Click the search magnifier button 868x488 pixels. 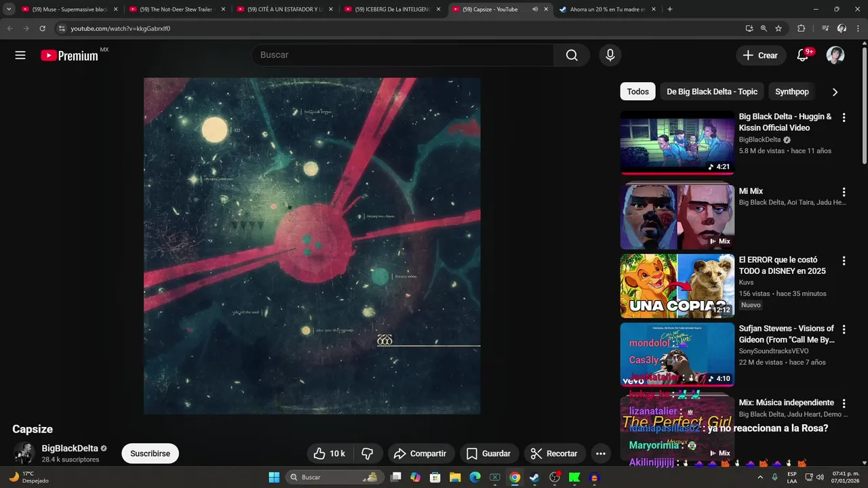click(572, 56)
